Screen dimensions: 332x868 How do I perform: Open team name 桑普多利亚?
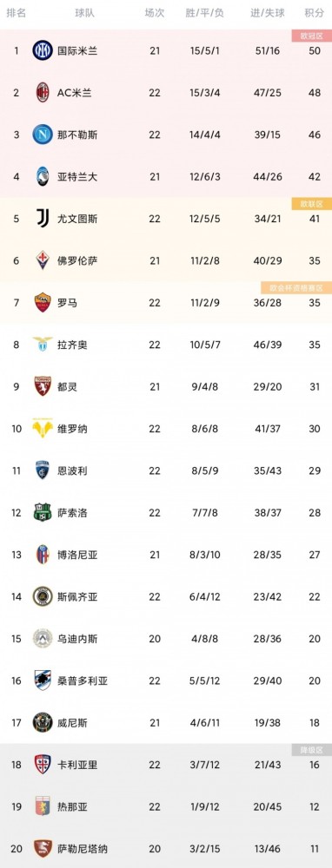pos(83,681)
